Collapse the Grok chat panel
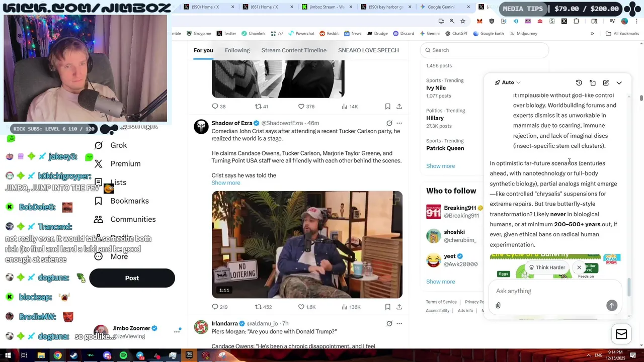Screen dimensions: 644x362 tap(619, 83)
